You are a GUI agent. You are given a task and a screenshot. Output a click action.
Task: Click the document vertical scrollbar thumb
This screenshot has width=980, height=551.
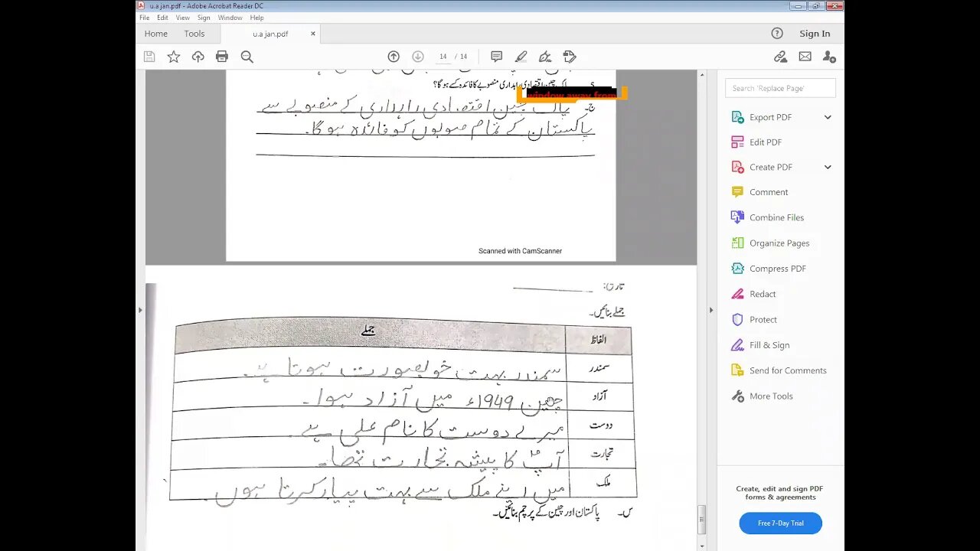701,520
